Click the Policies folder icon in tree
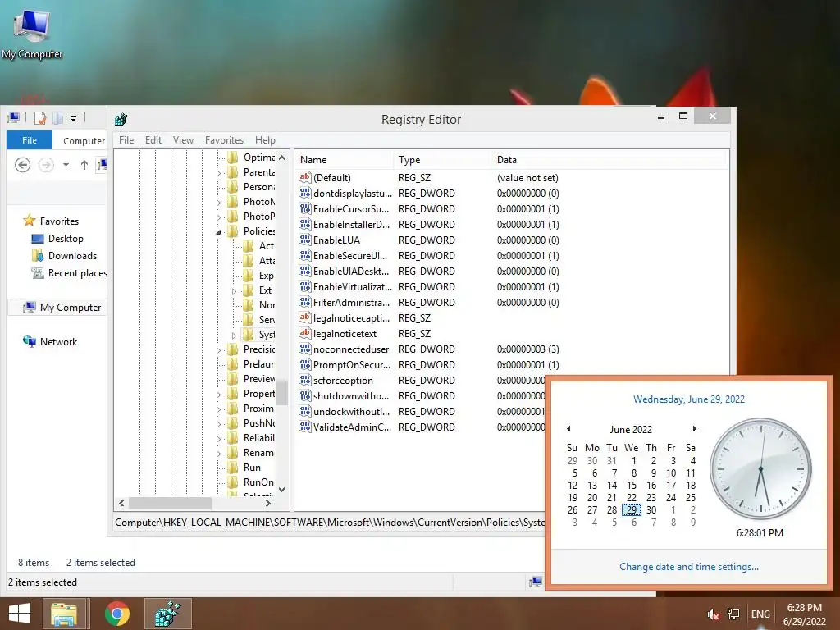This screenshot has height=630, width=840. point(232,231)
